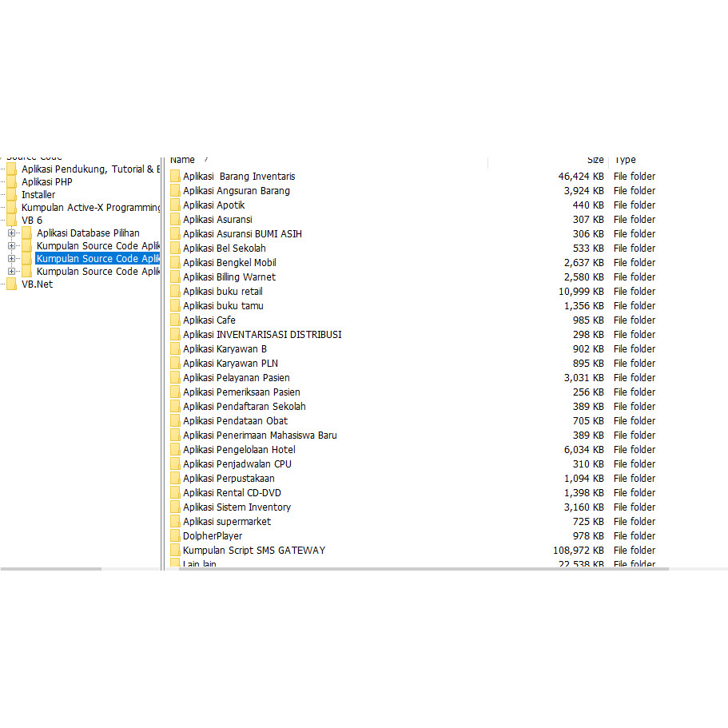Select the highlighted Kumpulan Source Code folder
Screen dimensions: 728x728
[x=97, y=258]
